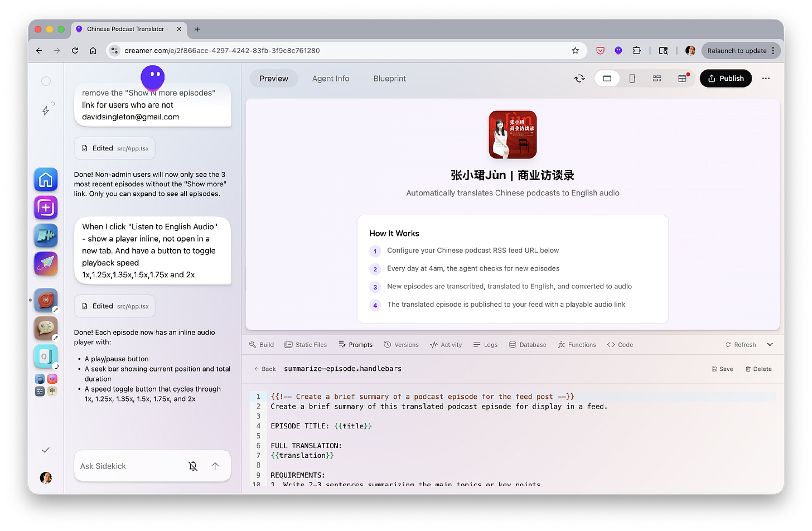Click the EPISODE TITLE line in editor

coord(321,426)
